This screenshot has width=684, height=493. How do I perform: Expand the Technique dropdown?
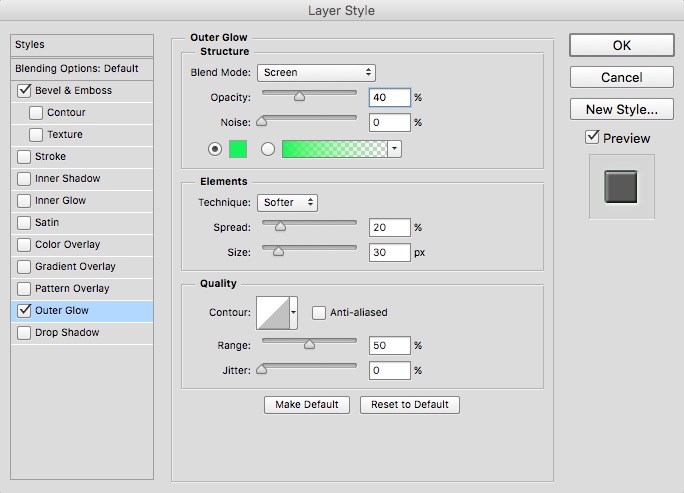(x=287, y=203)
